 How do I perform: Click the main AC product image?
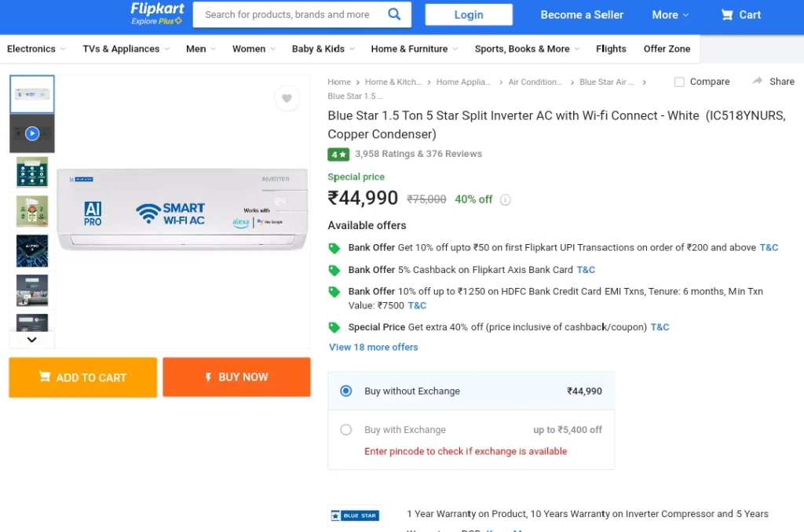[182, 210]
